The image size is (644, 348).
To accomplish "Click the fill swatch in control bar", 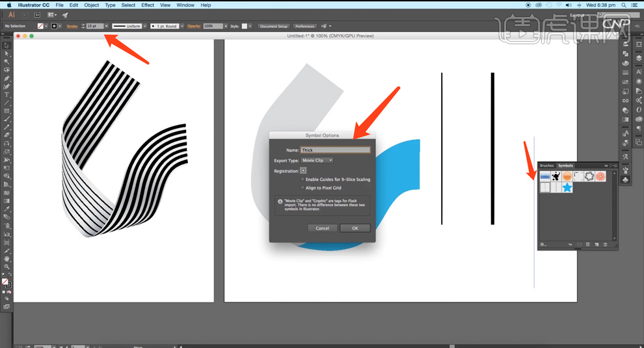I will pos(40,26).
